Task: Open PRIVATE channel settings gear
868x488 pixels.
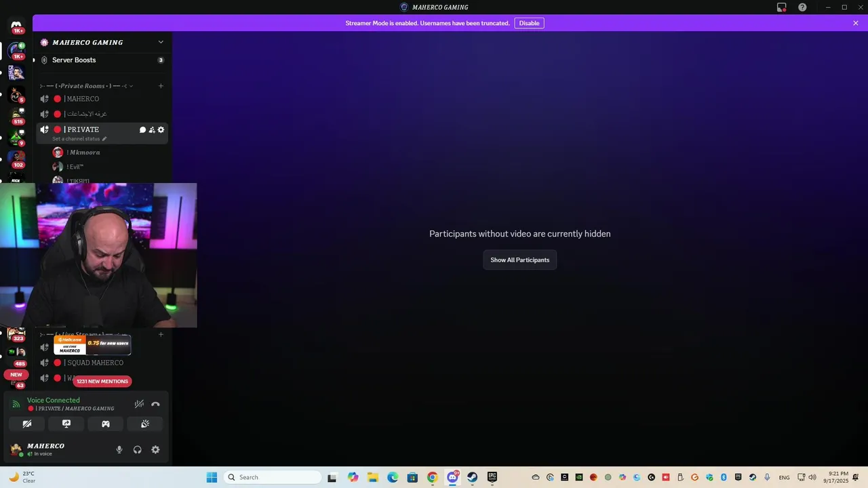Action: [x=161, y=129]
